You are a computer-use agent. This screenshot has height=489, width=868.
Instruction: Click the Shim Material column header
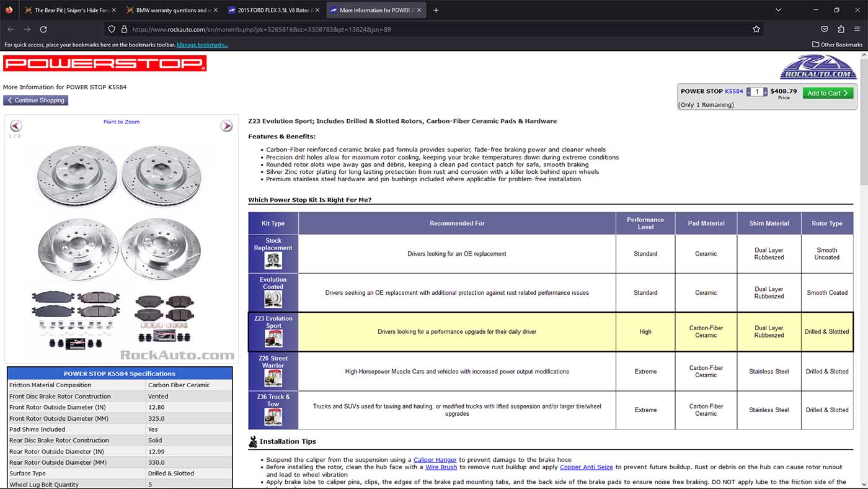coord(769,223)
